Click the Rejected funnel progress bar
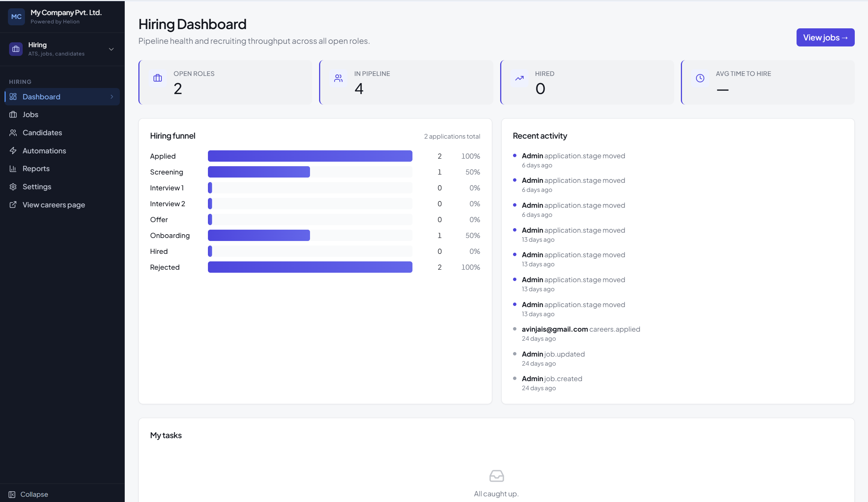 [x=310, y=267]
